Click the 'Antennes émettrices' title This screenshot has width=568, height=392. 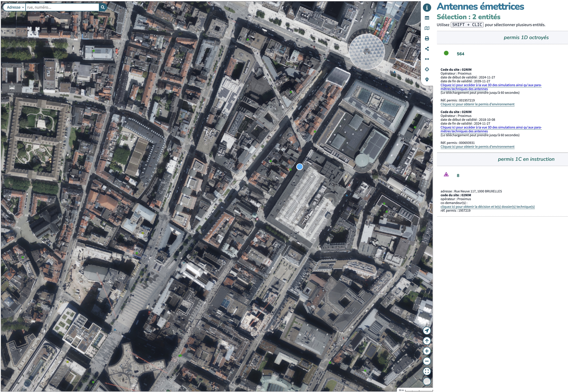tap(480, 6)
